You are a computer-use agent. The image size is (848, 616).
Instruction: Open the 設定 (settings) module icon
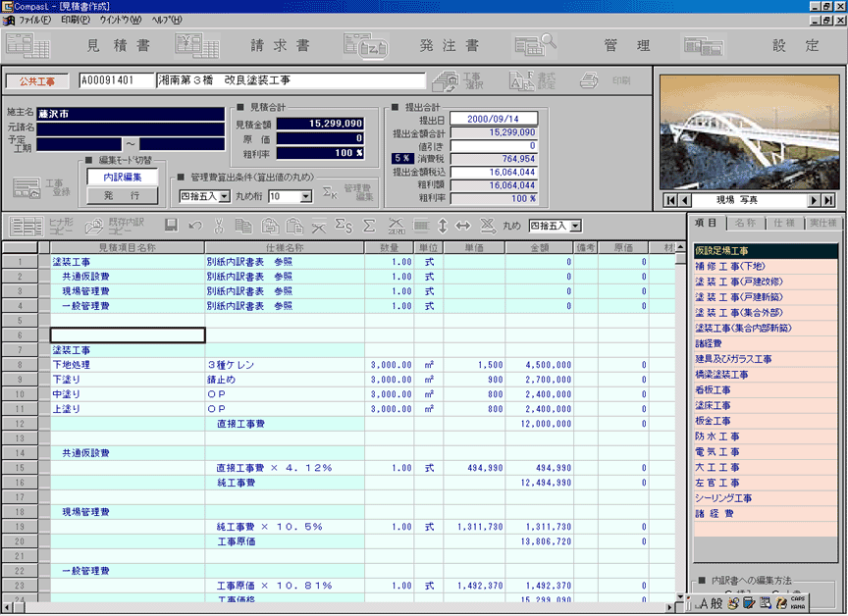(703, 46)
